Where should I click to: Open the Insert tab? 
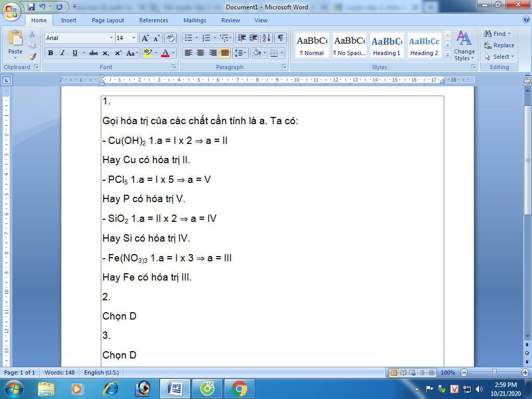69,20
